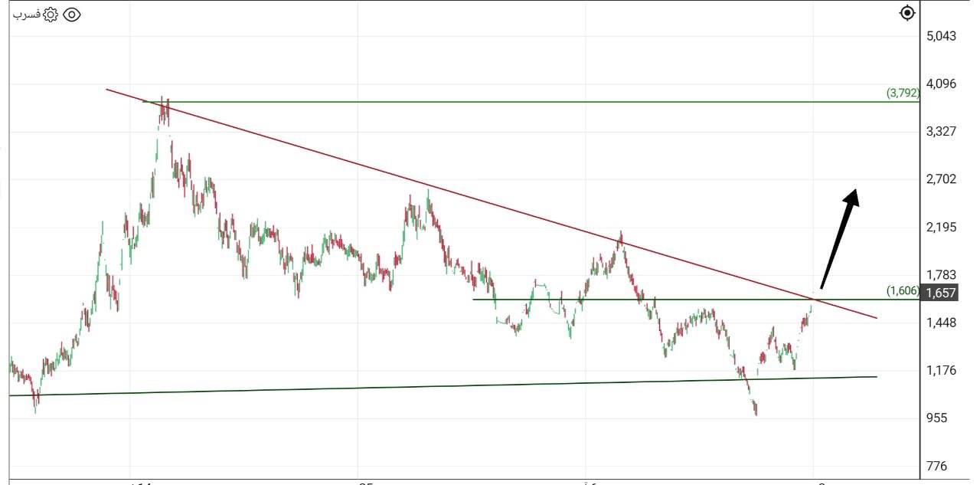Image resolution: width=980 pixels, height=485 pixels.
Task: Click the 5,043 price axis label
Action: tap(941, 36)
